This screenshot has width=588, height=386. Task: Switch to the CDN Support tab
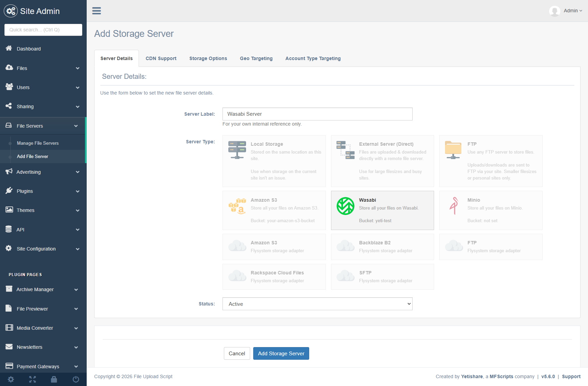[161, 58]
